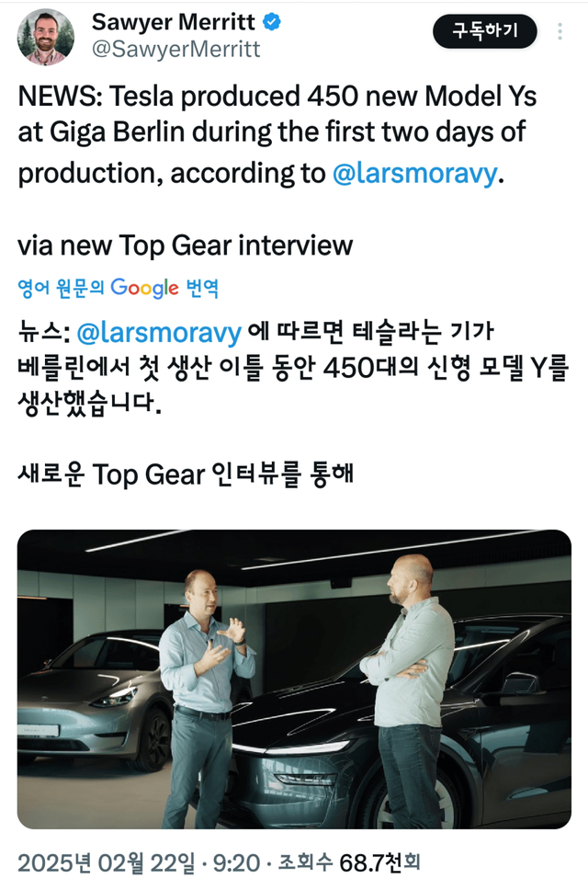
Task: Click the 9:20 post time
Action: pyautogui.click(x=236, y=862)
